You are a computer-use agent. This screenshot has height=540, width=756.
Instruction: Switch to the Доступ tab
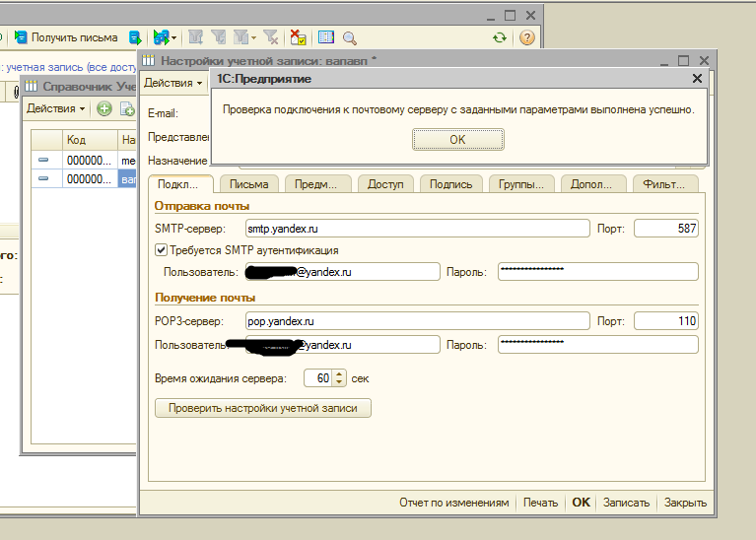[x=385, y=184]
